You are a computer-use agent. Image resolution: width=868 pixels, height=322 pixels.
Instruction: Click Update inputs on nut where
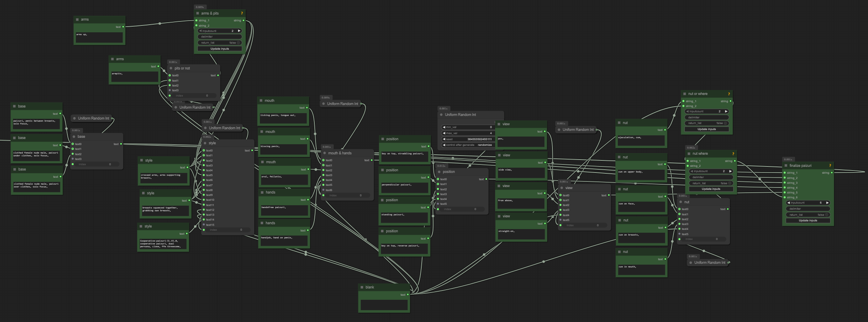[711, 189]
